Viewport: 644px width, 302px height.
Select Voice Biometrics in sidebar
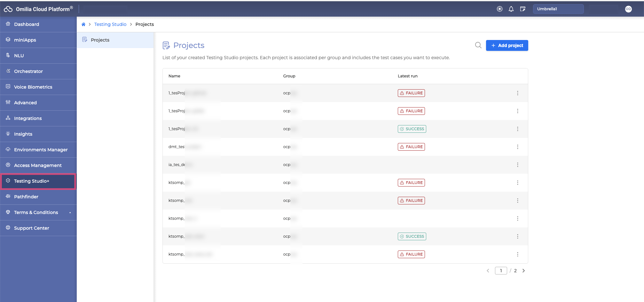(33, 87)
